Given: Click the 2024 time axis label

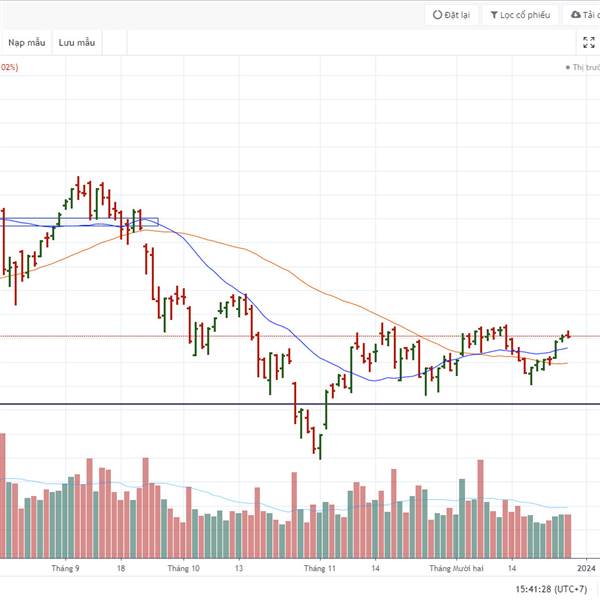Looking at the screenshot, I should click(586, 568).
